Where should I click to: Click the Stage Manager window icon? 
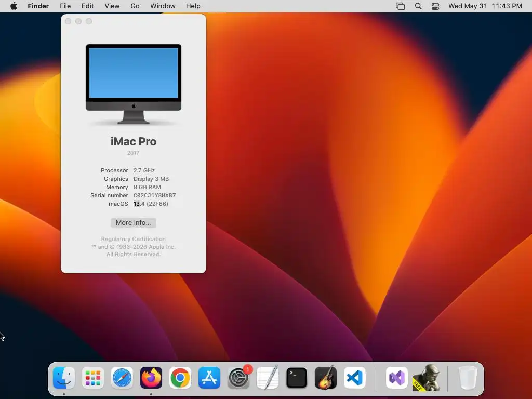click(401, 6)
